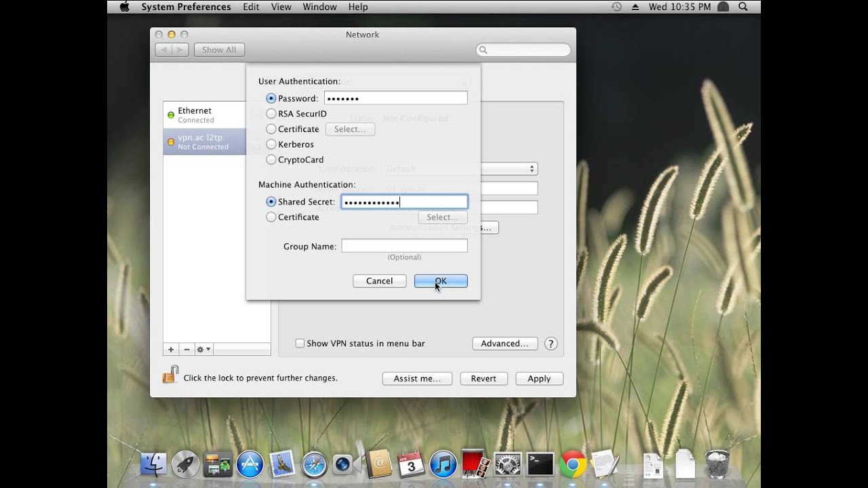The image size is (868, 488).
Task: Open Photo Booth in the Dock
Action: coord(476,465)
